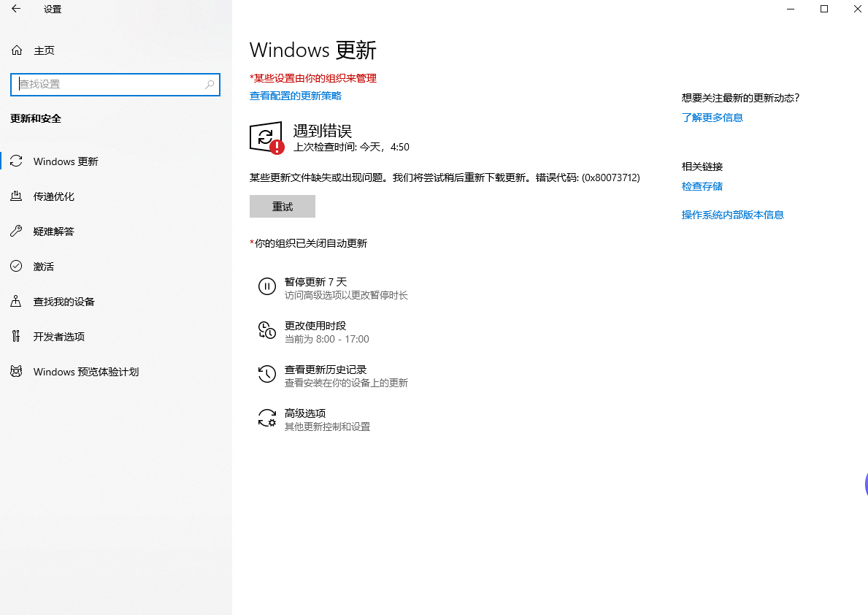Image resolution: width=868 pixels, height=615 pixels.
Task: Click the 相关链接 heading
Action: (x=702, y=167)
